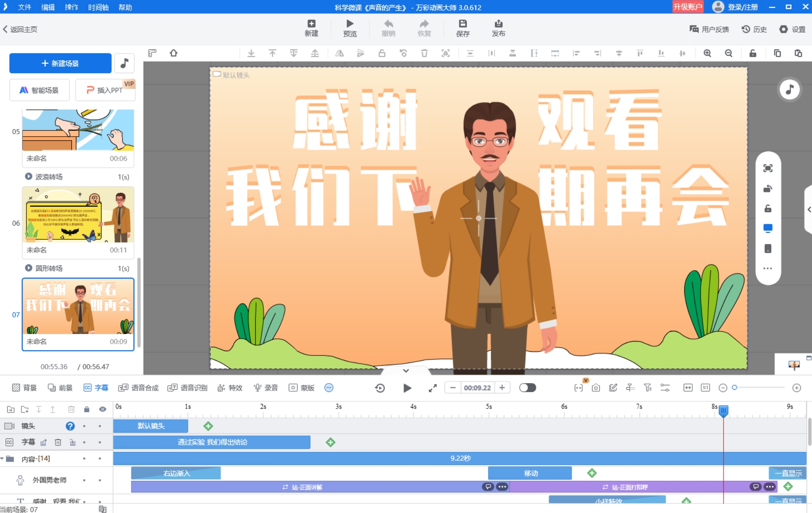
Task: Toggle the lock icon on right side panel
Action: (768, 209)
